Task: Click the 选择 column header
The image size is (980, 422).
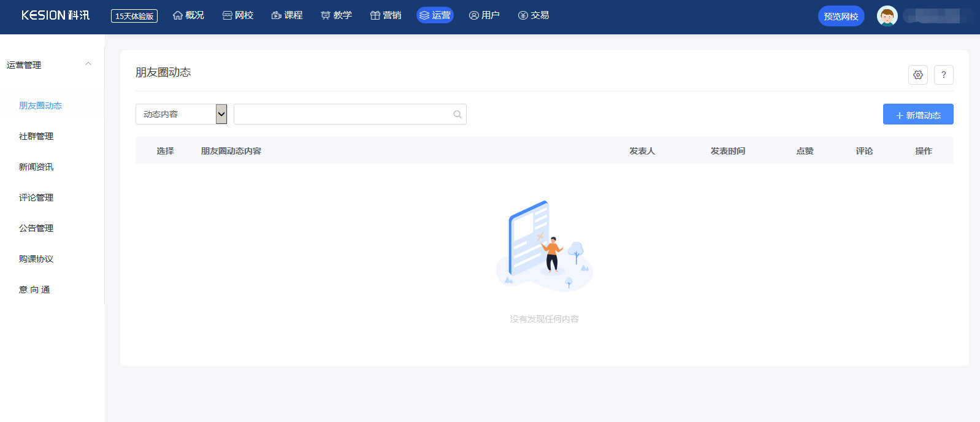Action: [x=165, y=151]
